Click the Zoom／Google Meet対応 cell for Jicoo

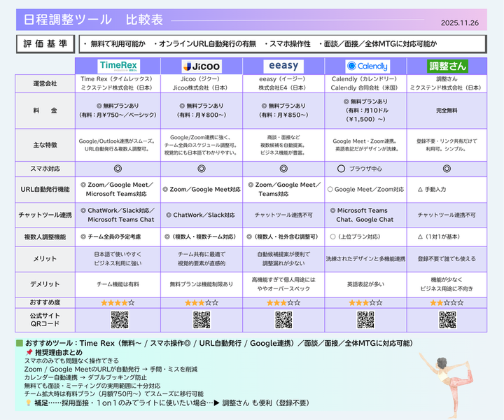[x=202, y=189]
